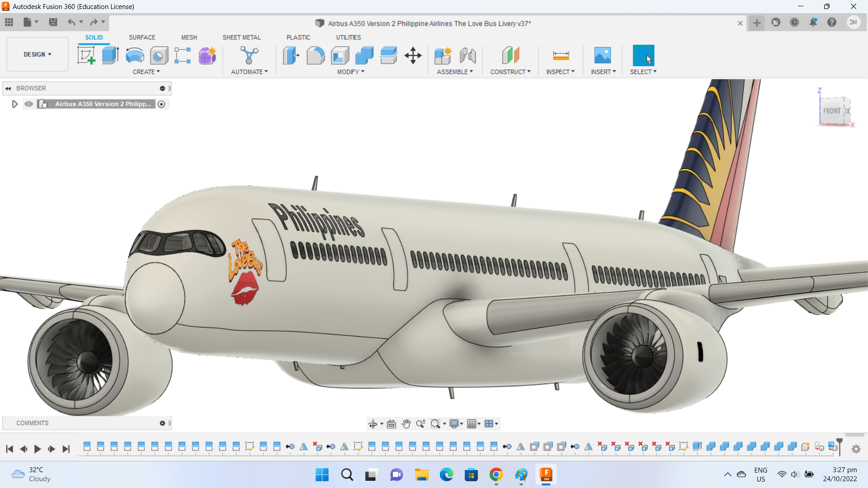The image size is (868, 488).
Task: Undo the last action
Action: 71,22
